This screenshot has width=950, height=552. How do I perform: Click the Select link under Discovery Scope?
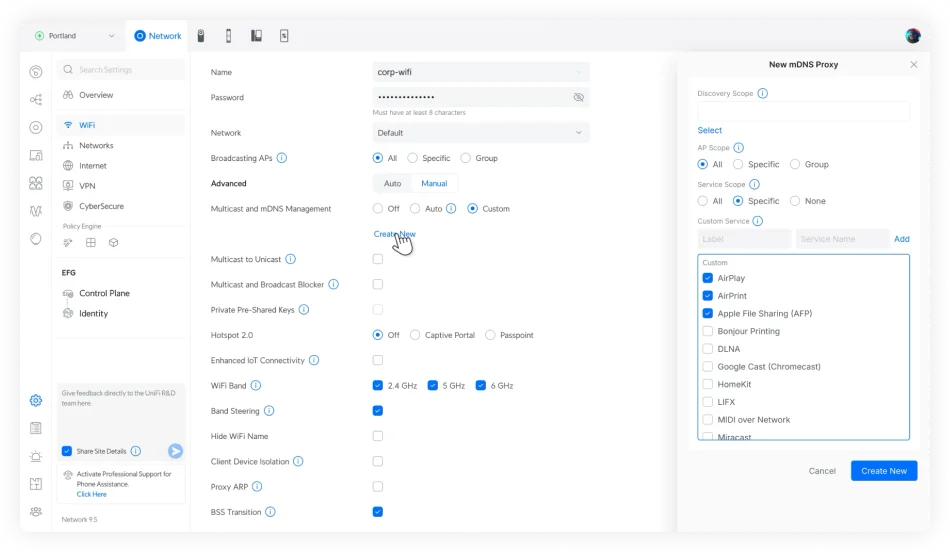pyautogui.click(x=709, y=130)
